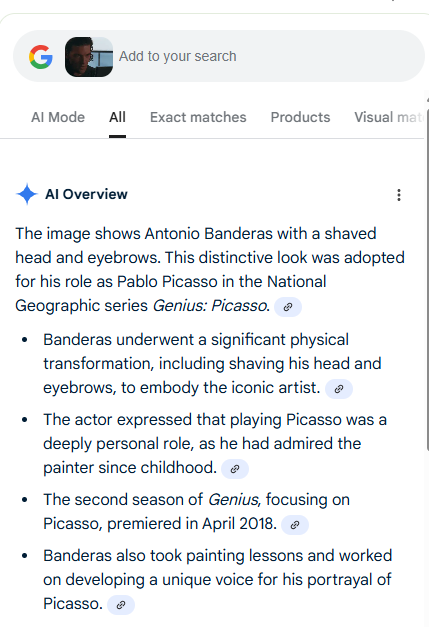
Task: Open source link after 'since childhood.'
Action: pyautogui.click(x=235, y=469)
